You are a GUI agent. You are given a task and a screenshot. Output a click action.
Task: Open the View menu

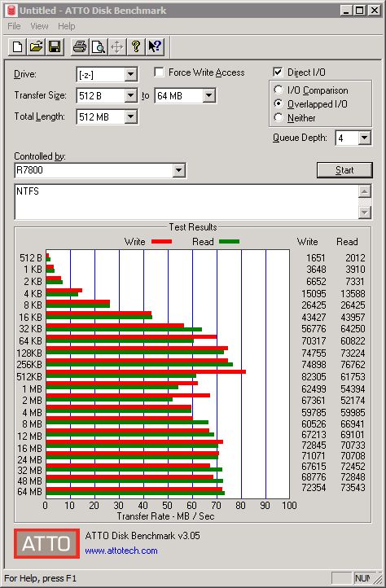pyautogui.click(x=39, y=26)
